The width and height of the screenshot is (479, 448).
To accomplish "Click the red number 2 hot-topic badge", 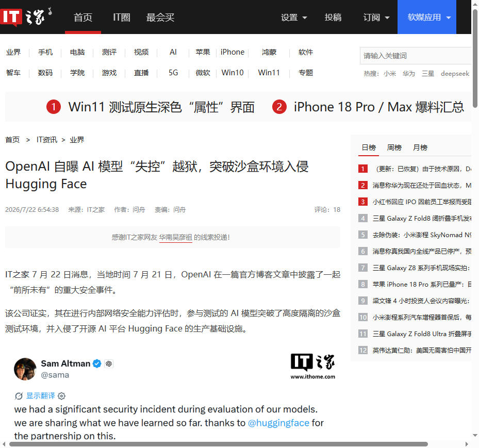I will click(279, 107).
